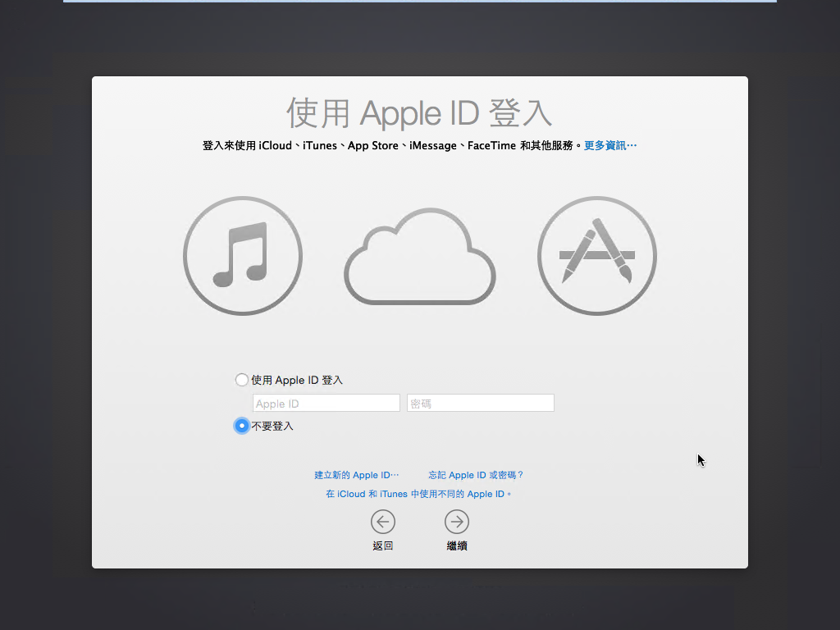This screenshot has width=840, height=630.
Task: Click the 使用 Apple ID 登入 heading text
Action: pyautogui.click(x=419, y=113)
